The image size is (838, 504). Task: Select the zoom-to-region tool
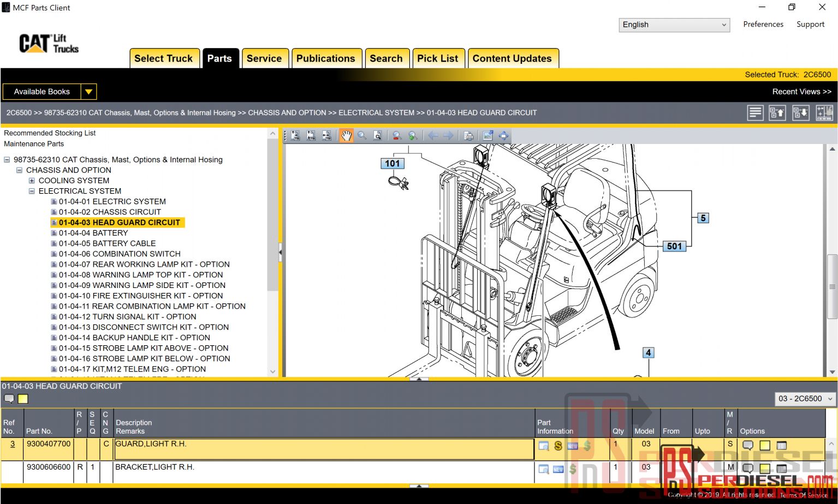377,136
